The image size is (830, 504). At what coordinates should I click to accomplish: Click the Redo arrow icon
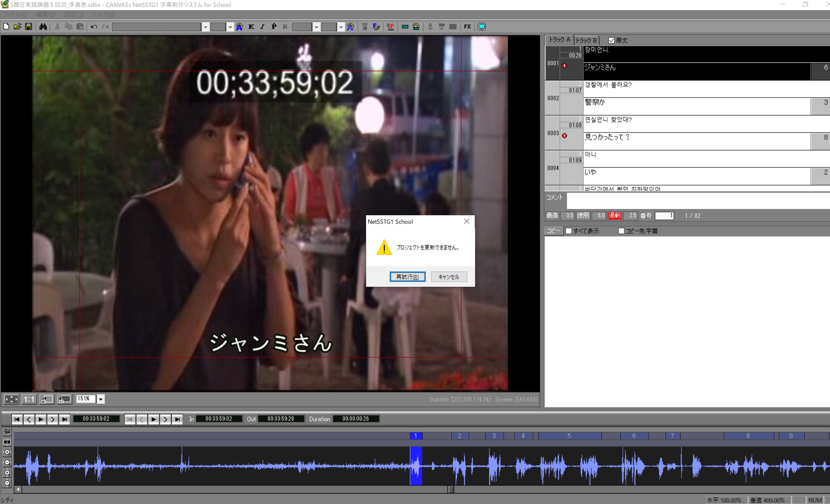pos(105,27)
